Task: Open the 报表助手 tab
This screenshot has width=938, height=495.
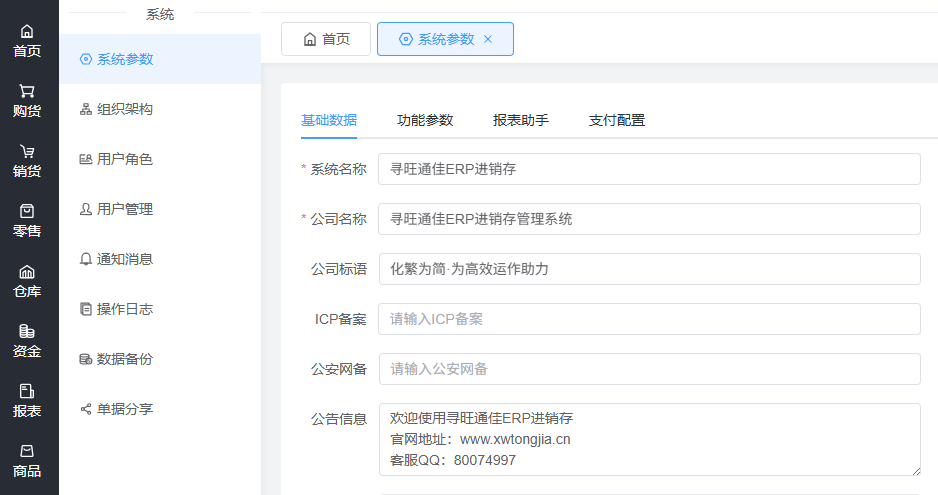Action: pos(520,120)
